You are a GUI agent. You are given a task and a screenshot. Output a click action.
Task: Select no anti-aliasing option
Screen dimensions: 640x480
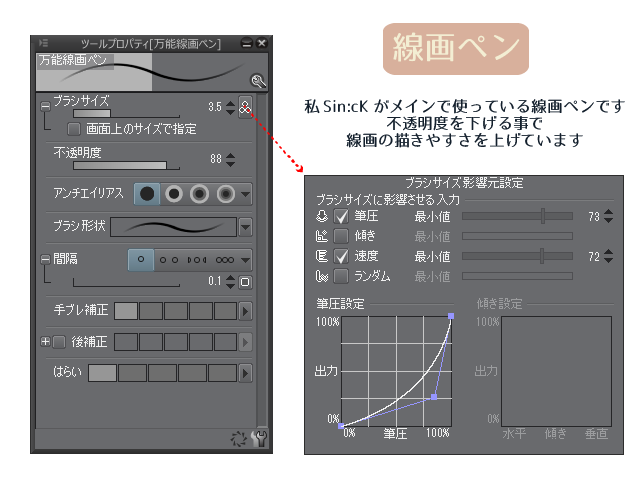point(147,194)
